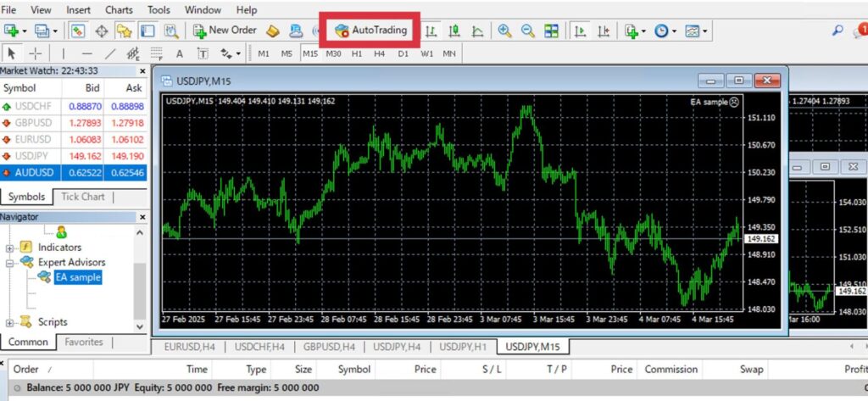Click the New Chart toolbar icon
Screen dimensions: 868x401
pyautogui.click(x=10, y=31)
